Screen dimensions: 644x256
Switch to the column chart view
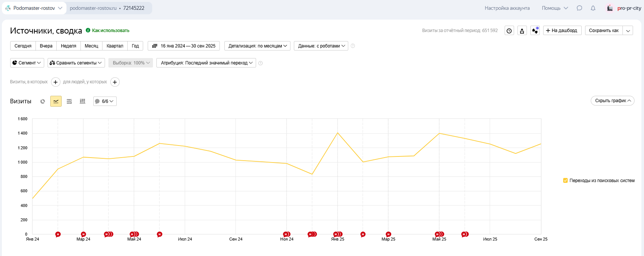click(x=82, y=101)
